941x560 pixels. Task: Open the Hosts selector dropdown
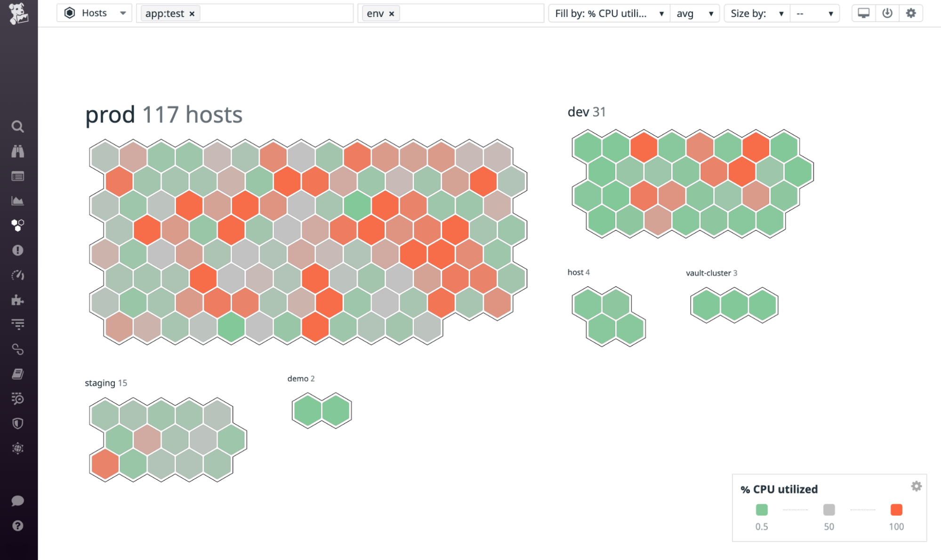(94, 13)
